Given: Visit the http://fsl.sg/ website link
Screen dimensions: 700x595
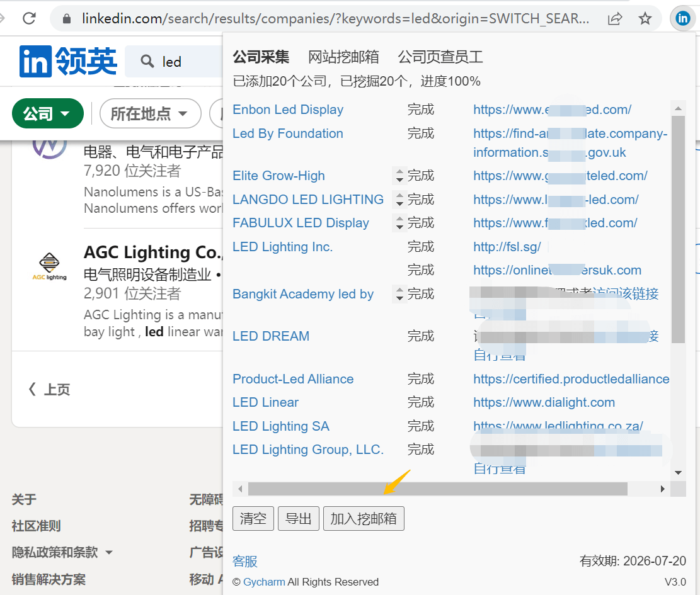Looking at the screenshot, I should pyautogui.click(x=507, y=247).
